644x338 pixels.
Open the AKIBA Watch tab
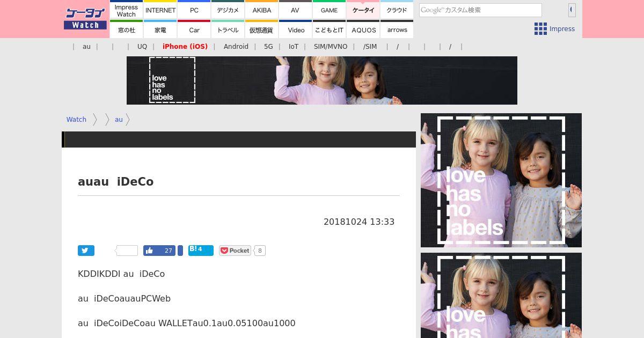262,10
